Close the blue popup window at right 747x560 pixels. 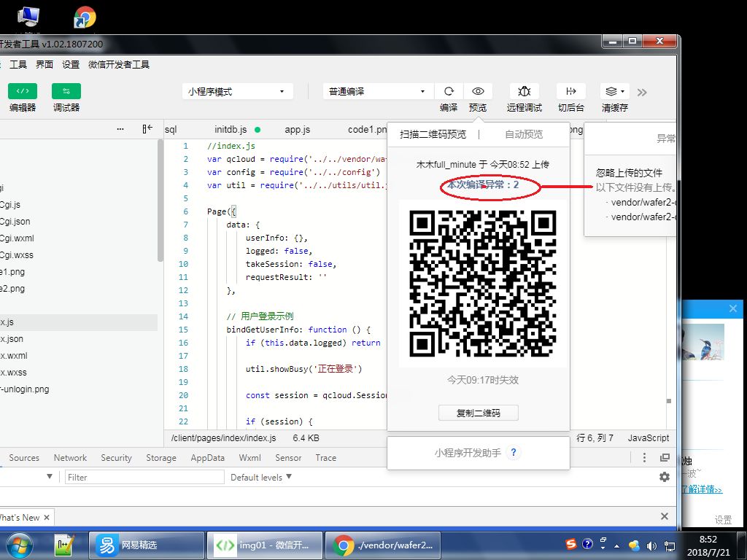(732, 308)
